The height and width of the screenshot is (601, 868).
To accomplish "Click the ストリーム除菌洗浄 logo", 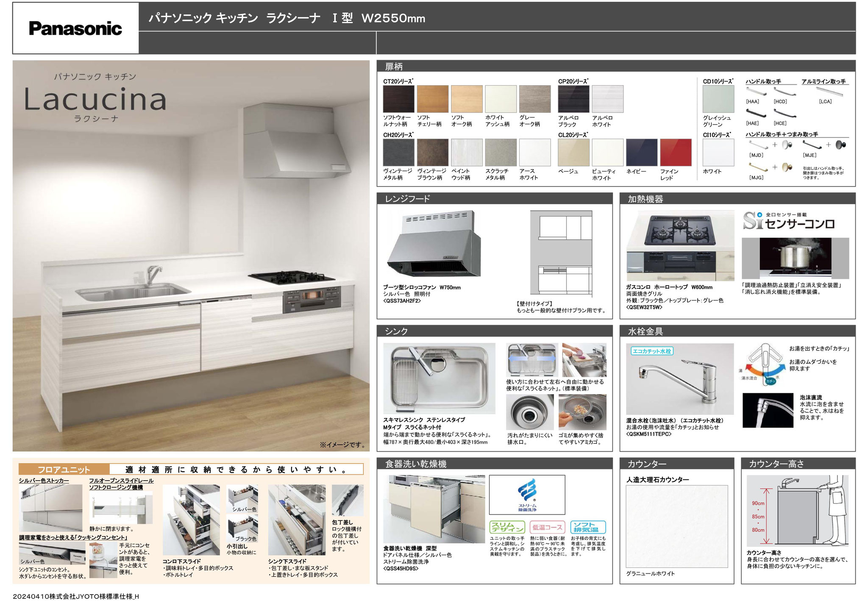I will [527, 495].
